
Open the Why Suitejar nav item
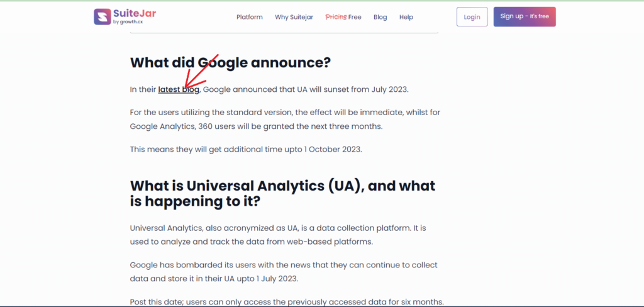point(294,17)
